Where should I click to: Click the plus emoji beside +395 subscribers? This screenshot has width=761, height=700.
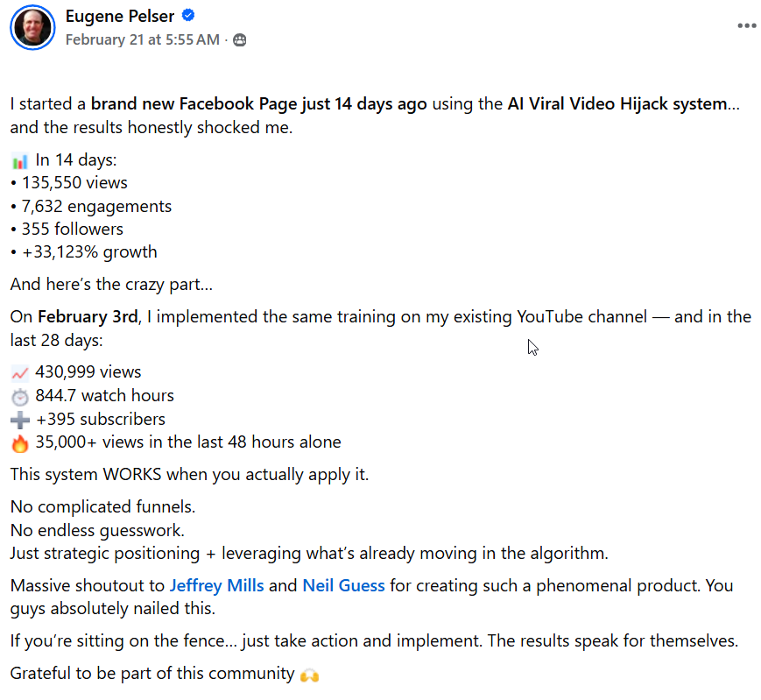pyautogui.click(x=18, y=419)
